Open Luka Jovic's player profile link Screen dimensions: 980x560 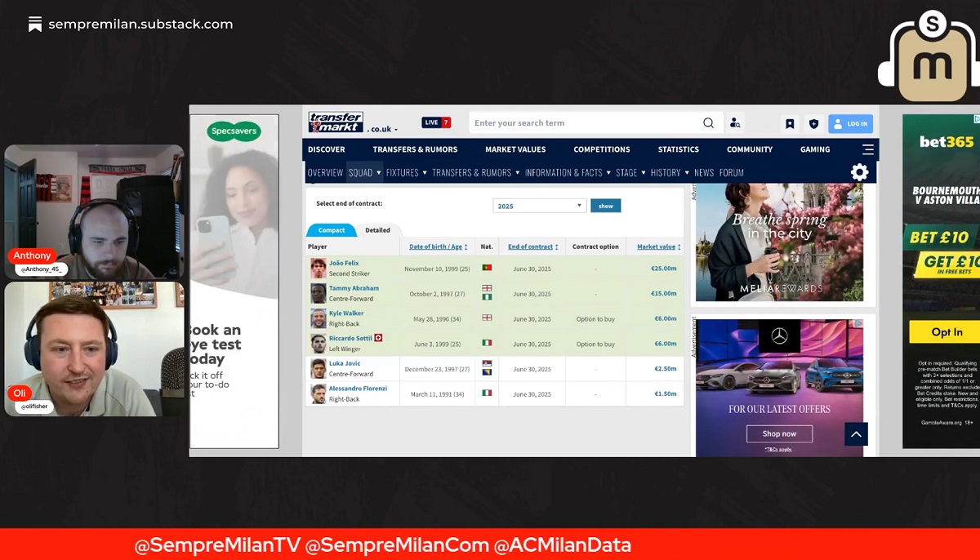tap(345, 363)
